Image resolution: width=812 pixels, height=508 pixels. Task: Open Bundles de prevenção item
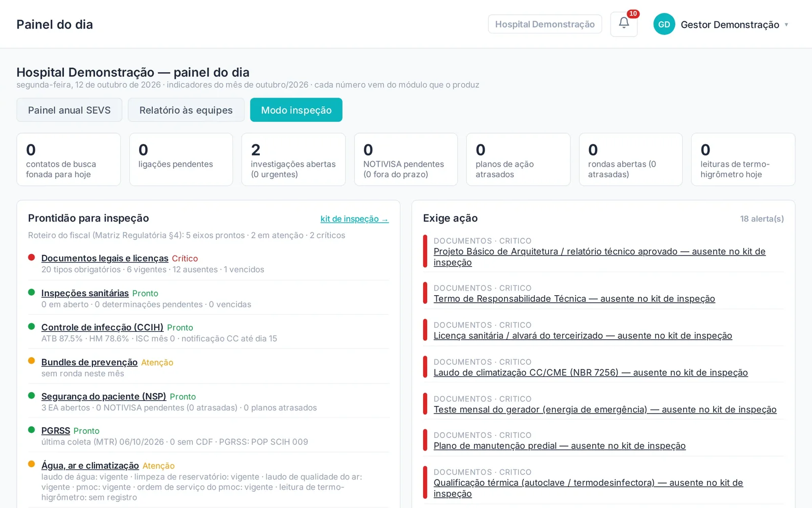[89, 362]
